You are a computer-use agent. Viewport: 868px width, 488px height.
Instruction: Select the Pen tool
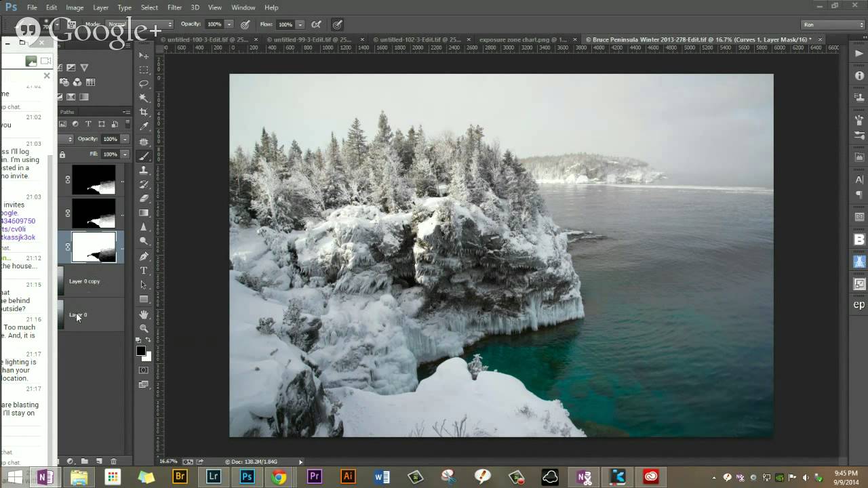tap(144, 256)
